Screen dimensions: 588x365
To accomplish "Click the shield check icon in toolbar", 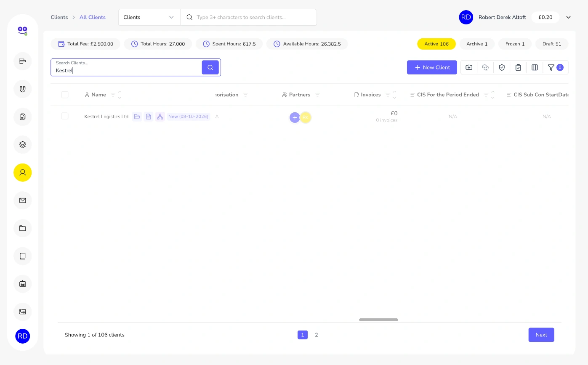I will coord(502,67).
